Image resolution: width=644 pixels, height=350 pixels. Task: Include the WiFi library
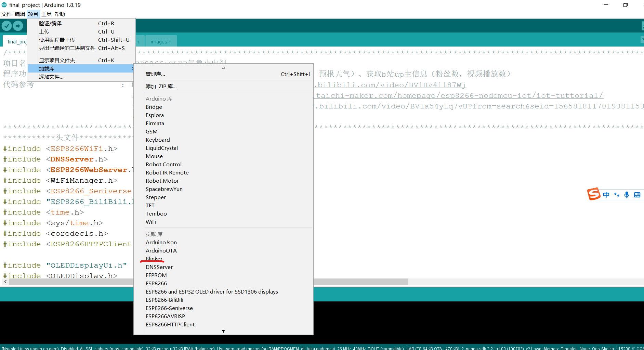[223, 222]
